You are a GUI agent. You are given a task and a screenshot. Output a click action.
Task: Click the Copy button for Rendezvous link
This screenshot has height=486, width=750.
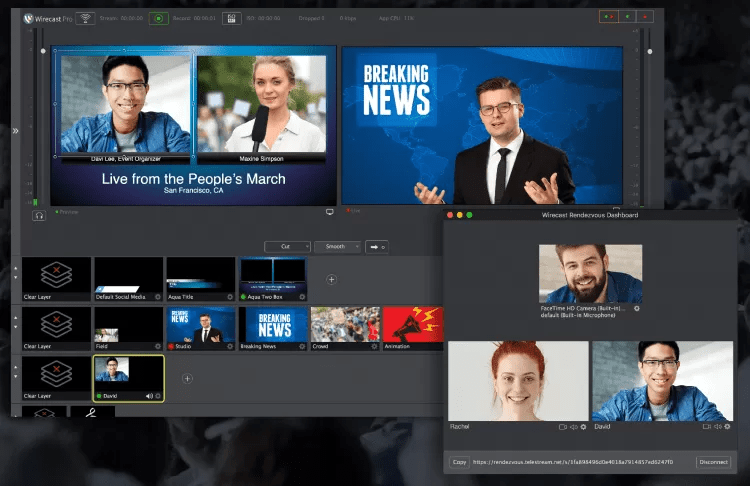click(459, 463)
